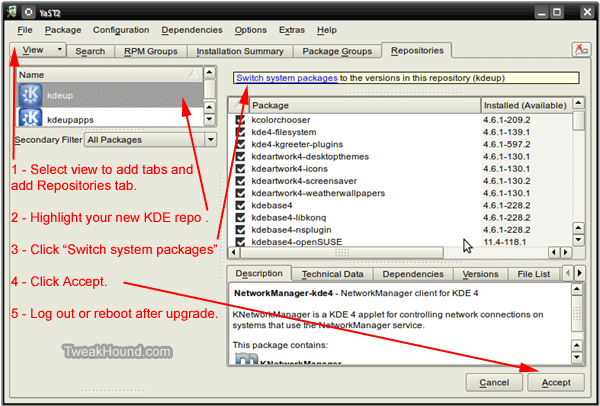Show next detail tabs with right arrow
The image size is (600, 406).
pyautogui.click(x=580, y=273)
